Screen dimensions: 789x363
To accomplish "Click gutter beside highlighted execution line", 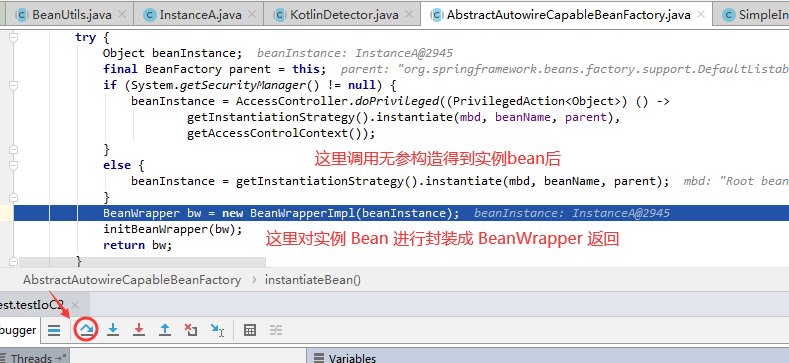I will click(x=7, y=213).
